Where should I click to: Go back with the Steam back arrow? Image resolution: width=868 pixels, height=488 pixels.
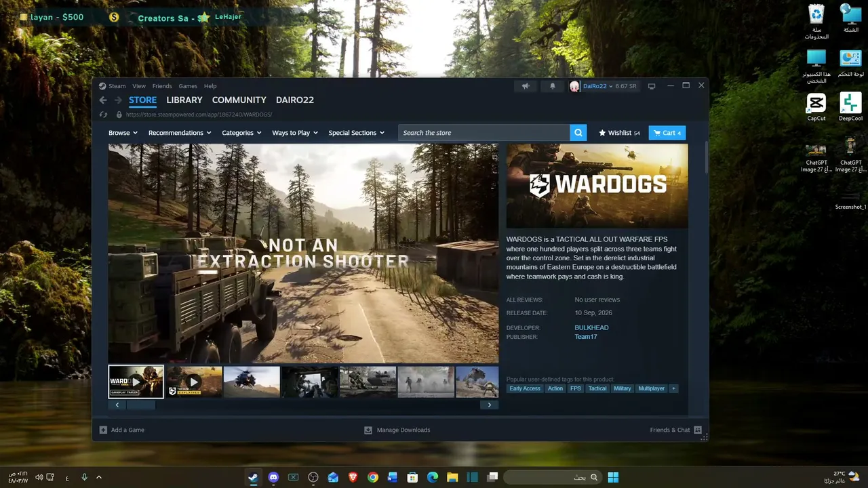(103, 100)
